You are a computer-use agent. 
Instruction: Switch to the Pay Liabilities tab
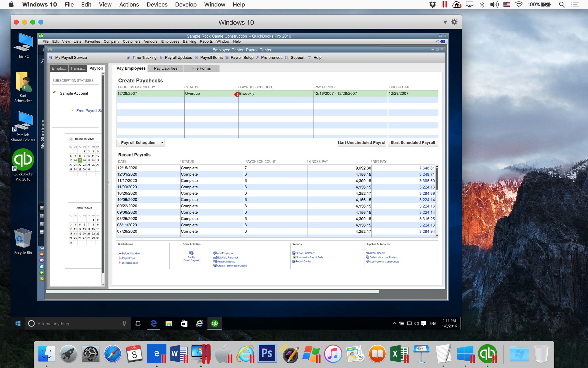click(165, 68)
